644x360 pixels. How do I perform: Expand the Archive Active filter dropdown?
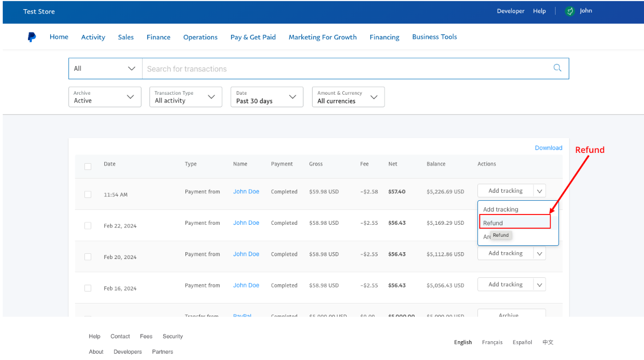[104, 97]
